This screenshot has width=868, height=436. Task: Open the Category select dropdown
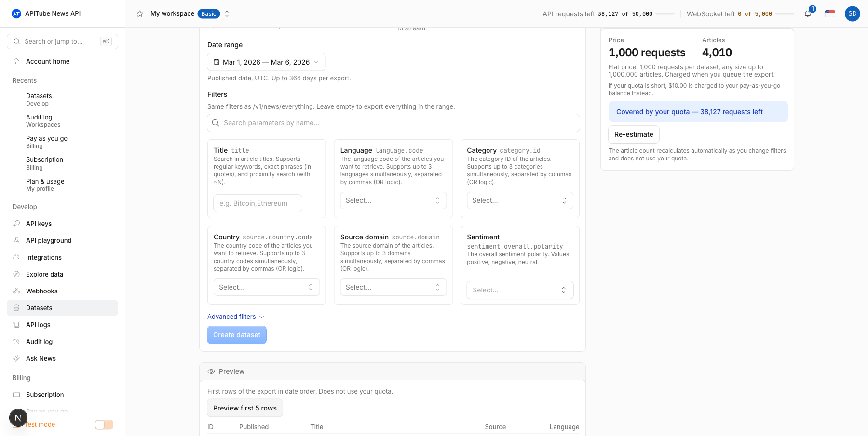tap(520, 200)
